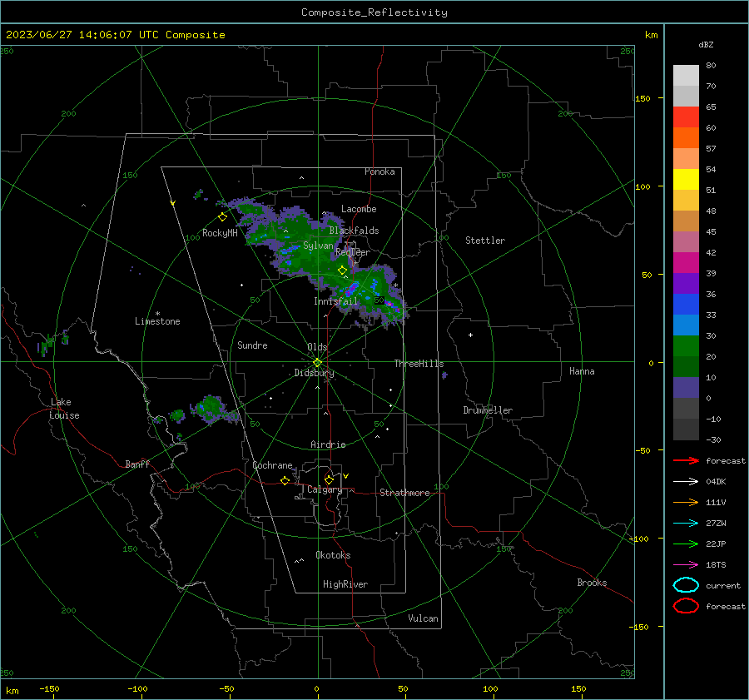Click the Brooks label
This screenshot has height=700, width=749.
(x=592, y=583)
